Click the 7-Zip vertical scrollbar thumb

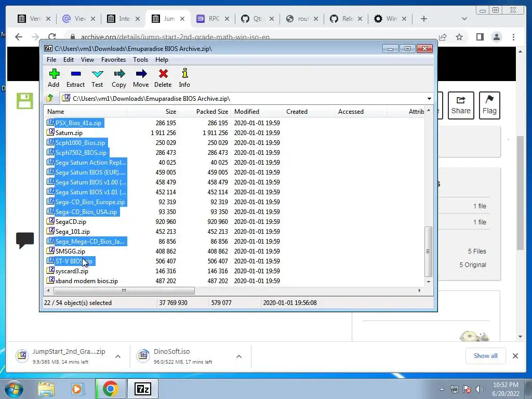428,251
